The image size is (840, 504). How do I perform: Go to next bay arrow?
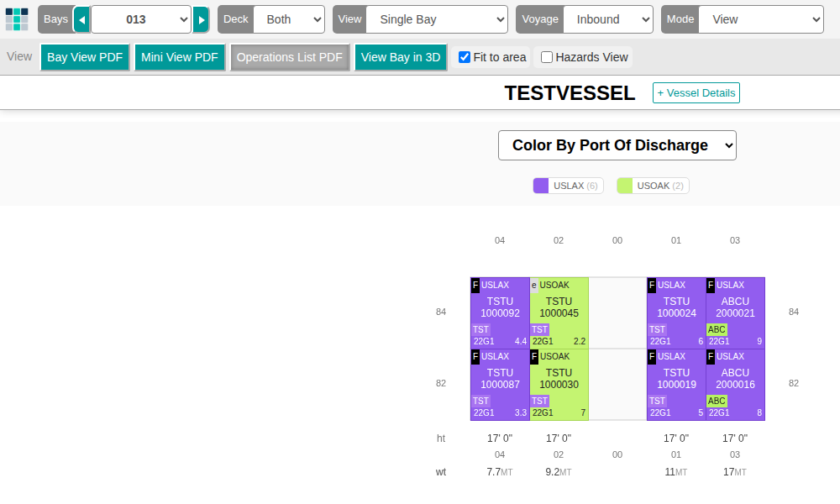(x=201, y=20)
